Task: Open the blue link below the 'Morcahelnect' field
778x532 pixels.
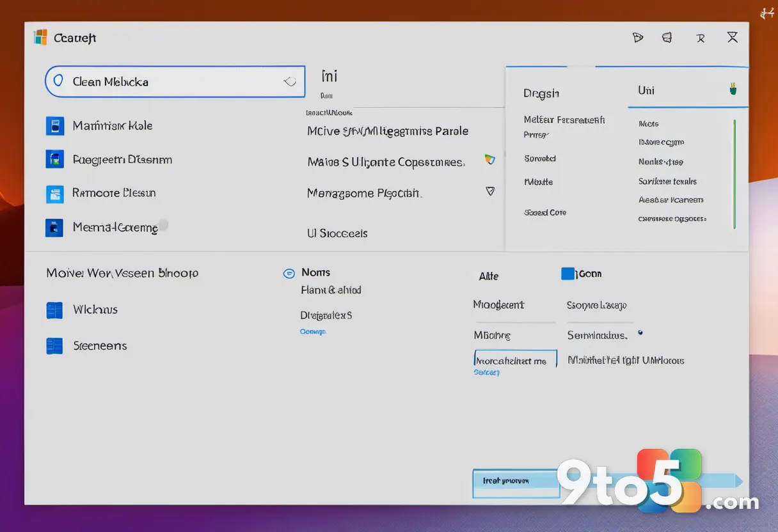Action: coord(486,372)
